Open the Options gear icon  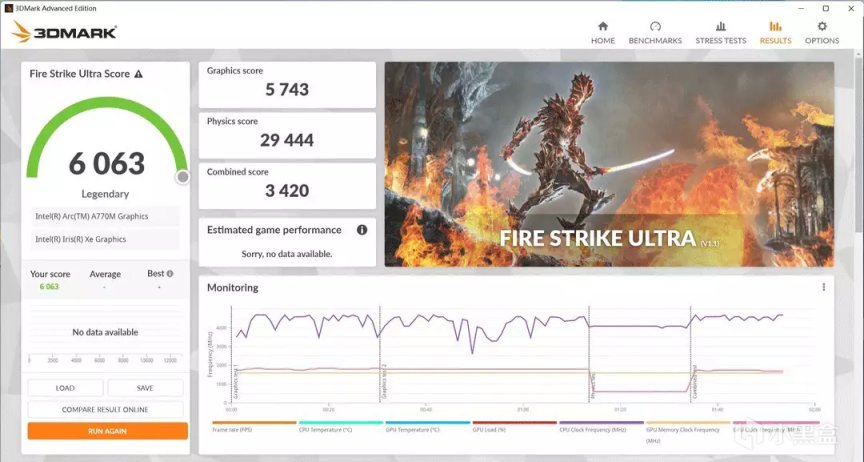(822, 26)
